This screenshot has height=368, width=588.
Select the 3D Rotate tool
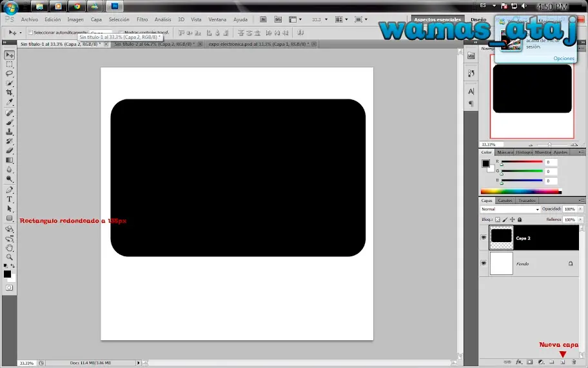(10, 229)
